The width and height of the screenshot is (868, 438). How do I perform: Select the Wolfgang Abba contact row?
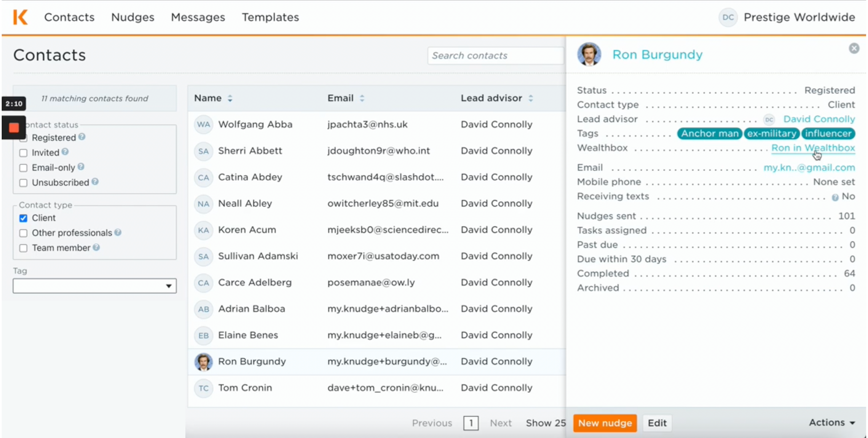tap(377, 125)
